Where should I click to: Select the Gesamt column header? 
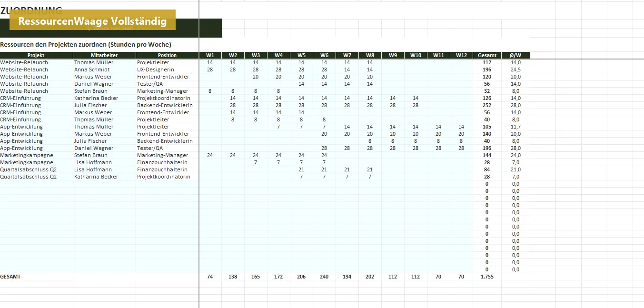(x=487, y=55)
